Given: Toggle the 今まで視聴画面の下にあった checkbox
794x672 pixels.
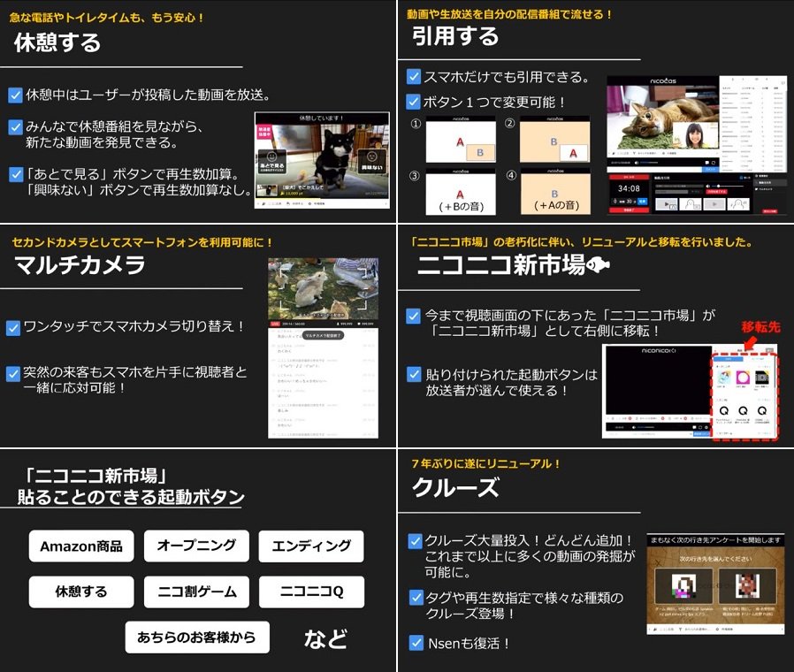Looking at the screenshot, I should [414, 316].
